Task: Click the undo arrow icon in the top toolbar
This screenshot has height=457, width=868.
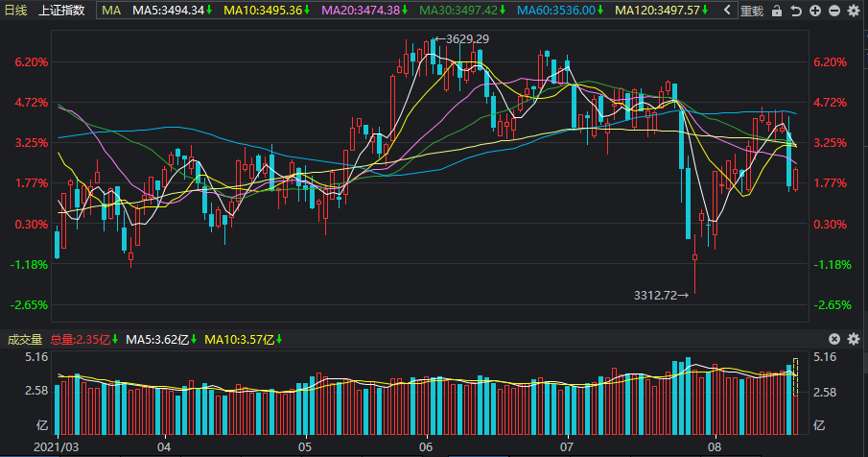Action: [796, 11]
